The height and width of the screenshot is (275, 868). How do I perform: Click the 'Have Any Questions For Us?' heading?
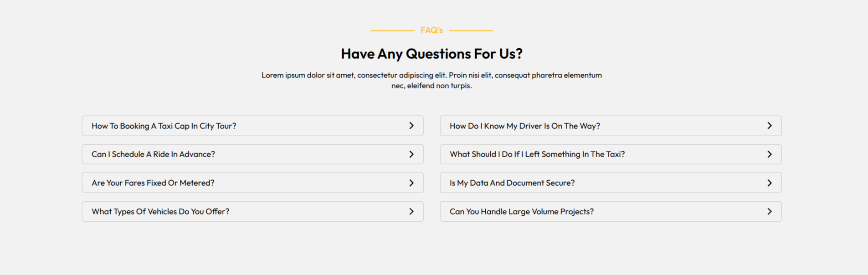[431, 54]
